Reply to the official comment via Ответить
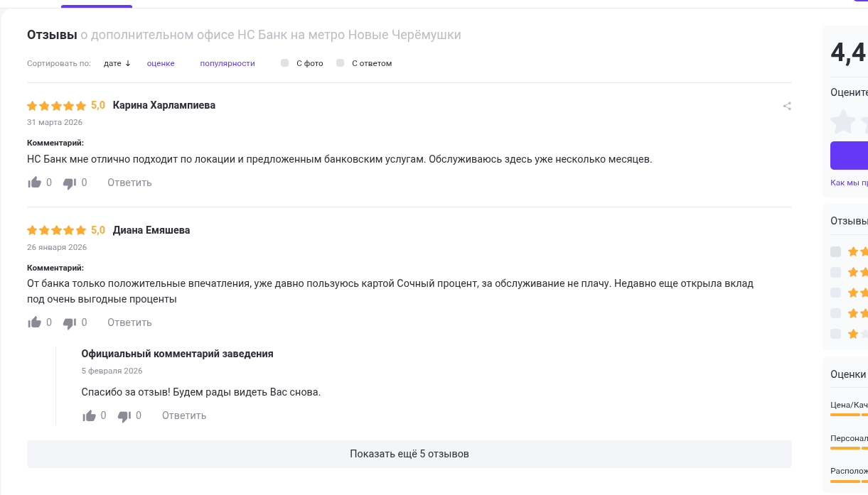Image resolution: width=868 pixels, height=495 pixels. (184, 415)
